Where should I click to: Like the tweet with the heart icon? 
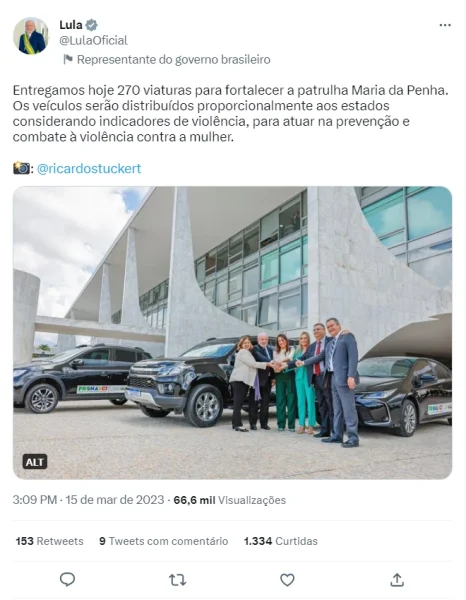click(287, 580)
